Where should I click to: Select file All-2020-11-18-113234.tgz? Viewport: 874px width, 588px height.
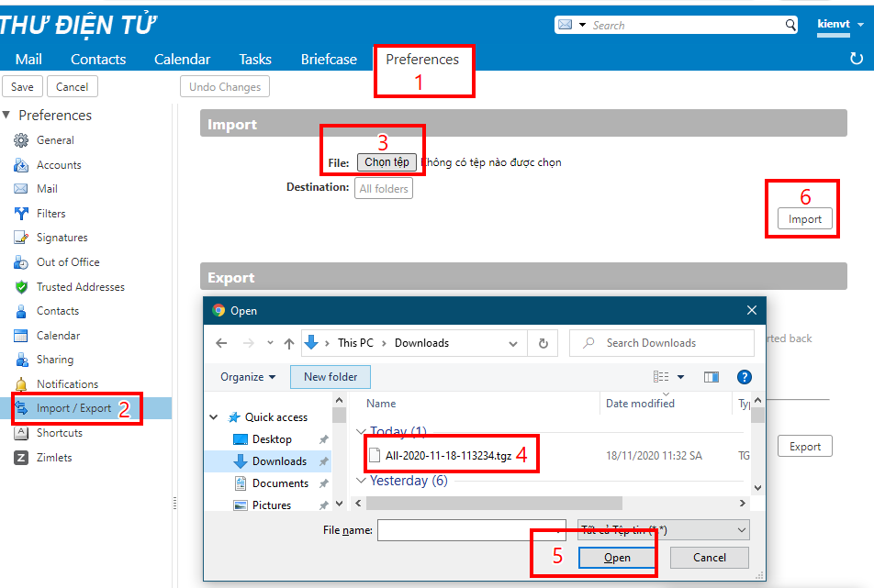[x=448, y=456]
